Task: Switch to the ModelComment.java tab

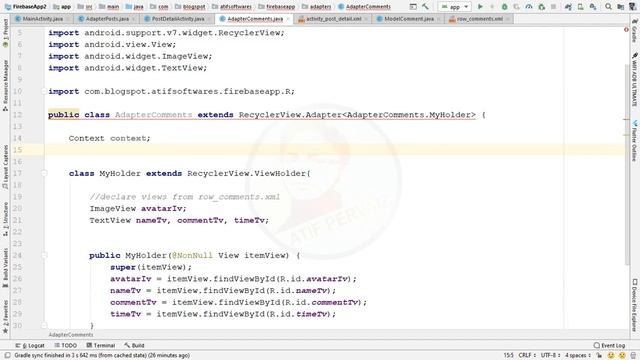Action: pos(409,19)
